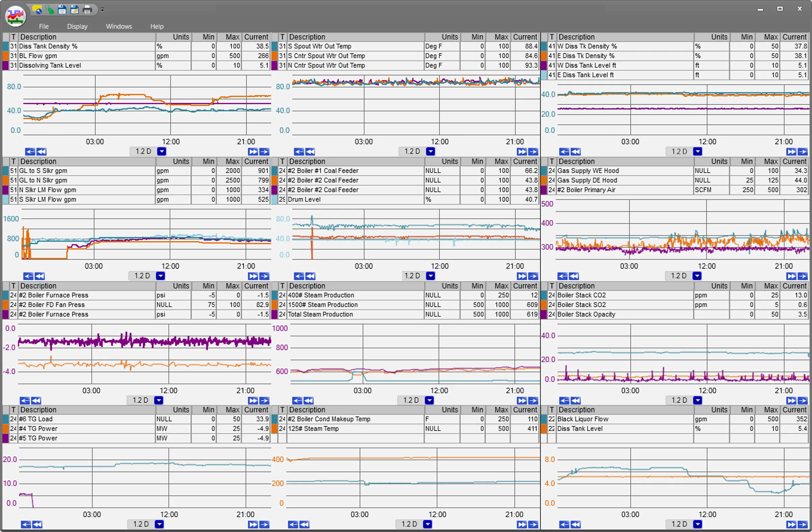Open the Windows menu
Viewport: 812px width, 532px height.
[x=119, y=26]
